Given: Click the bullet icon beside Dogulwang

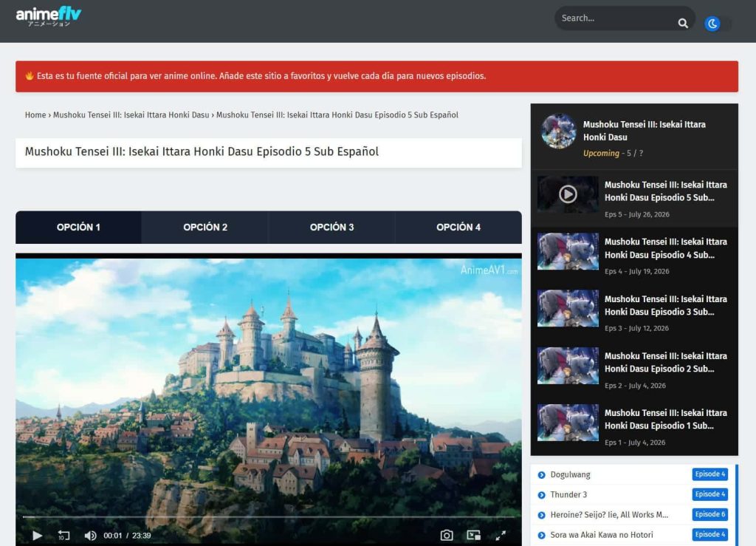Looking at the screenshot, I should coord(541,475).
